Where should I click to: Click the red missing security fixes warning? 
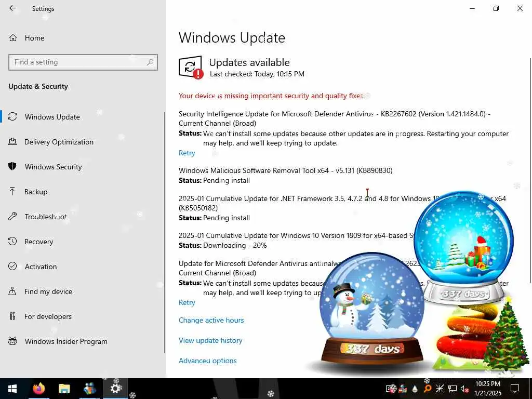coord(271,96)
